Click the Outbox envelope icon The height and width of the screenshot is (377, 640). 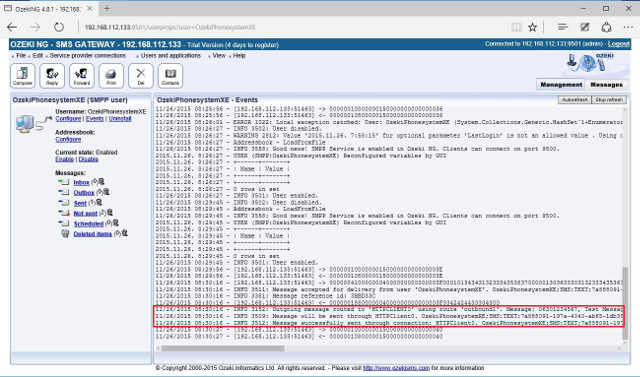63,192
